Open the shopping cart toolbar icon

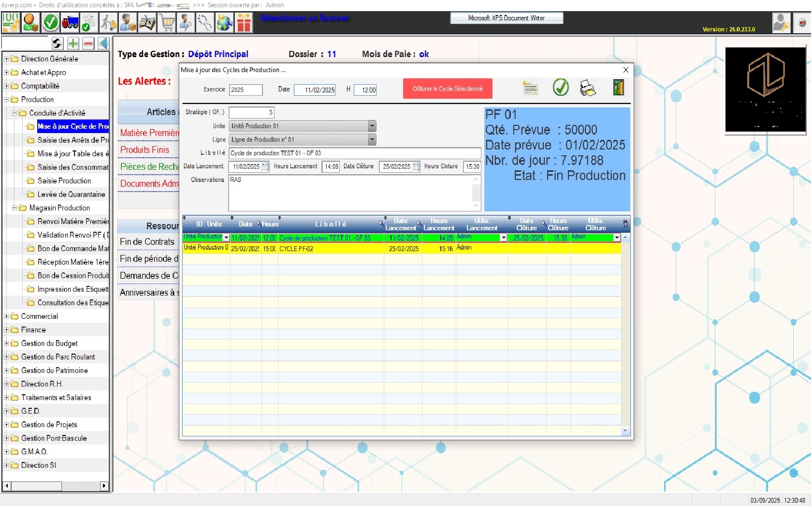[167, 22]
